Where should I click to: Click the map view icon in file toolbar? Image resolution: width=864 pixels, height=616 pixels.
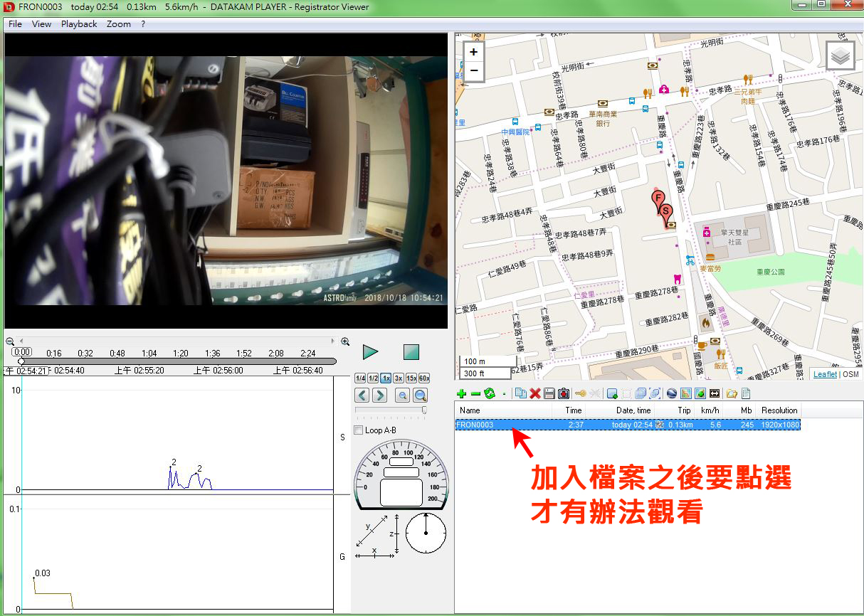point(686,393)
